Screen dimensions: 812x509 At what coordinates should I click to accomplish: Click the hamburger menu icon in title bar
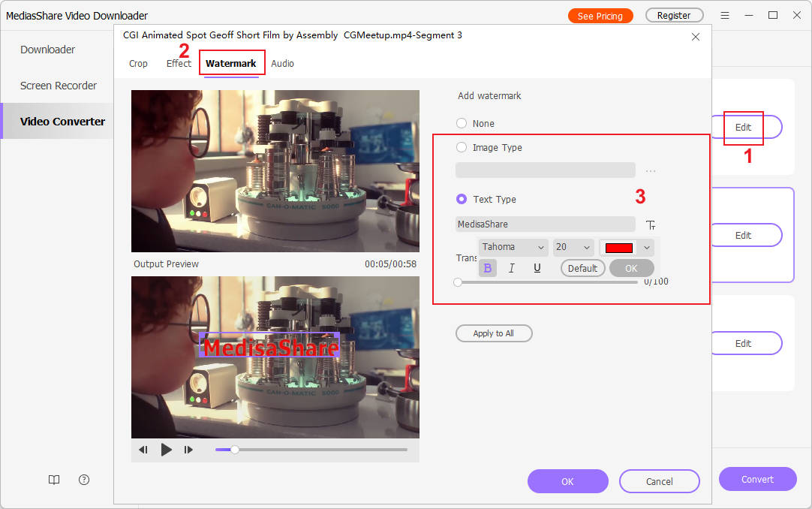pos(725,16)
